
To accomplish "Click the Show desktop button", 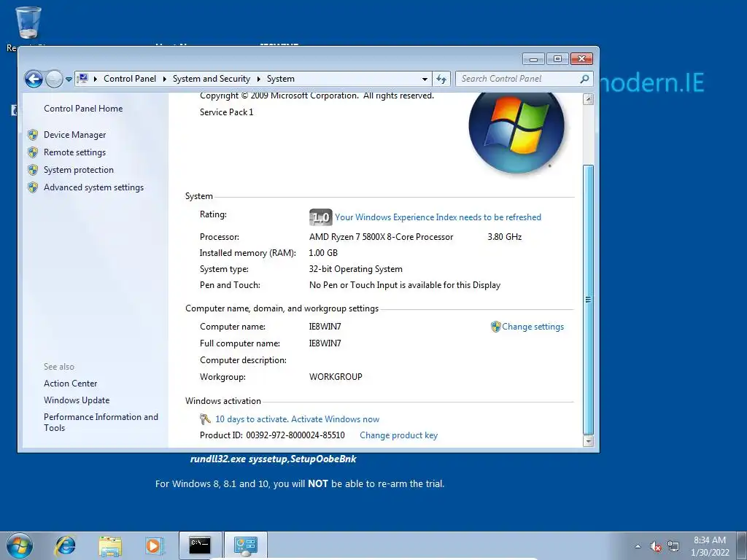I will click(x=742, y=545).
